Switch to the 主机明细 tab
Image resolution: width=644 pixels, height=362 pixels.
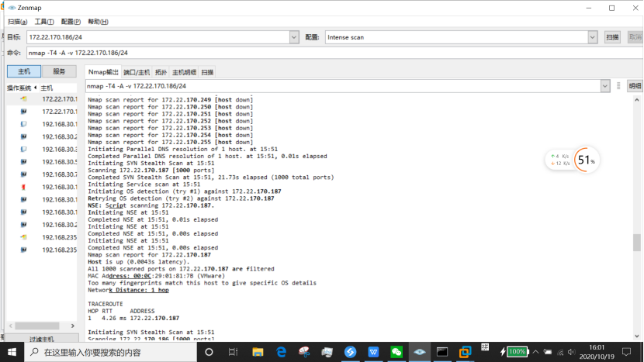tap(184, 72)
